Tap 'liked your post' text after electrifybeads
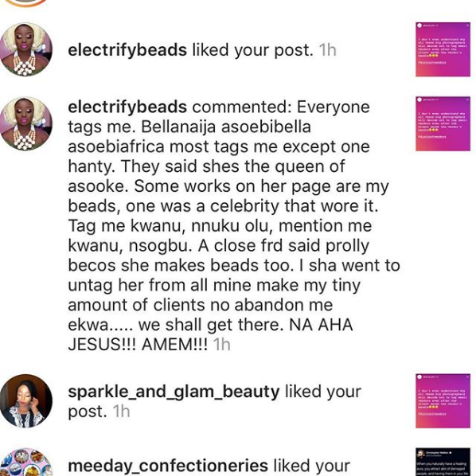The width and height of the screenshot is (476, 476). (252, 50)
